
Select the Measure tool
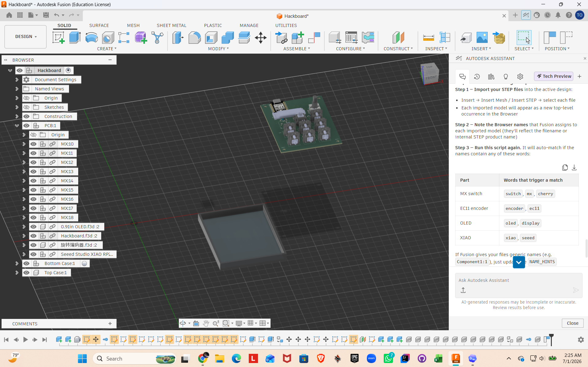coord(428,38)
